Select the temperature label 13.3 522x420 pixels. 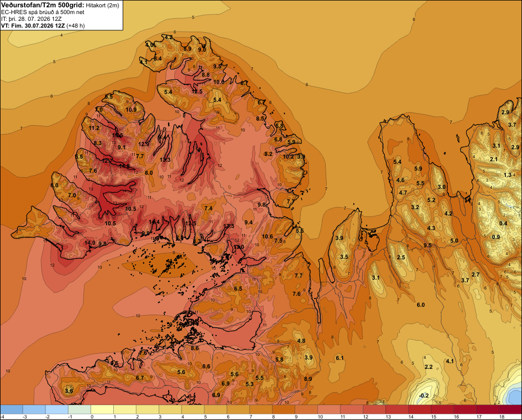[165, 160]
